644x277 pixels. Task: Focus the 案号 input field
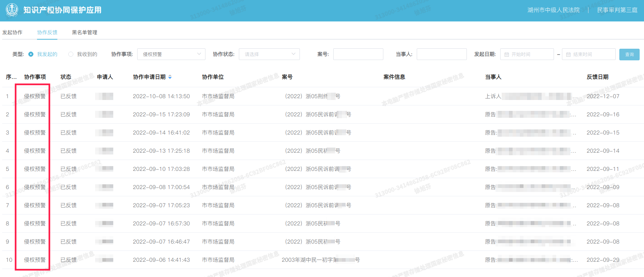[x=358, y=54]
